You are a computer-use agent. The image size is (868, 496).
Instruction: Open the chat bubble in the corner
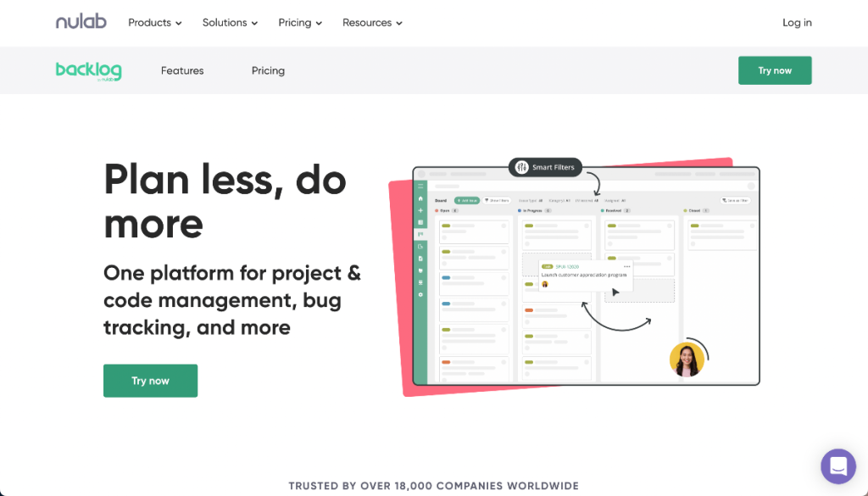click(838, 466)
